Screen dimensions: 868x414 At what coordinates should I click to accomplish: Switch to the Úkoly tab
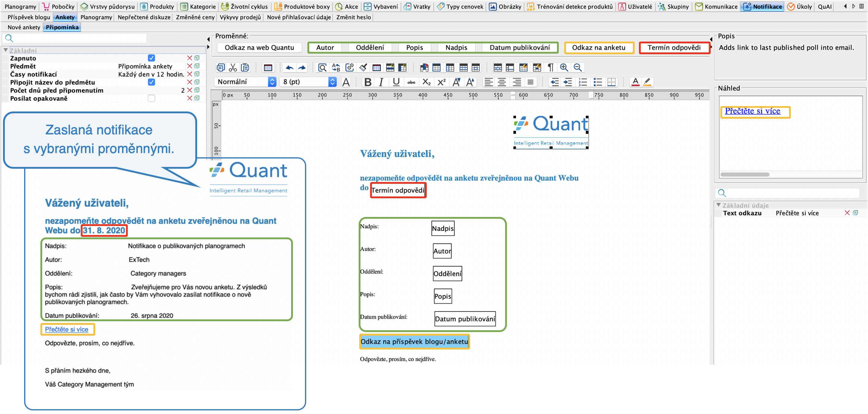(x=799, y=6)
